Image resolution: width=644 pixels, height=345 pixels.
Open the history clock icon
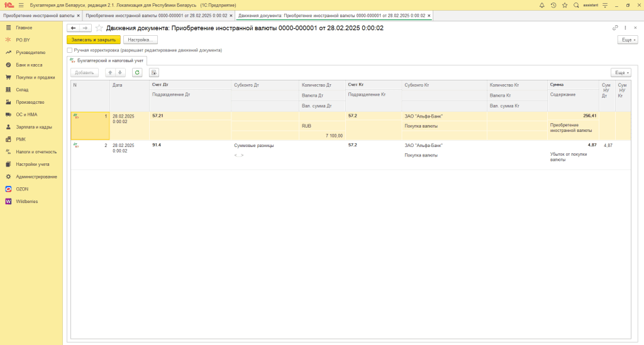click(553, 5)
